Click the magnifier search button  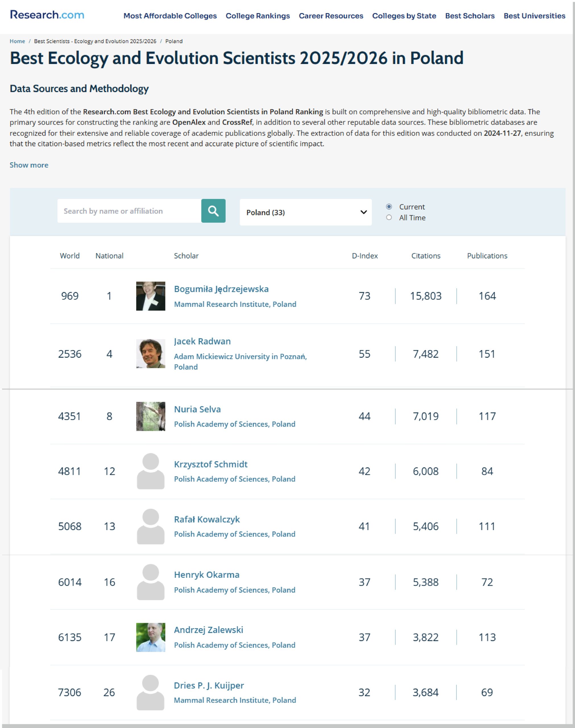point(213,211)
